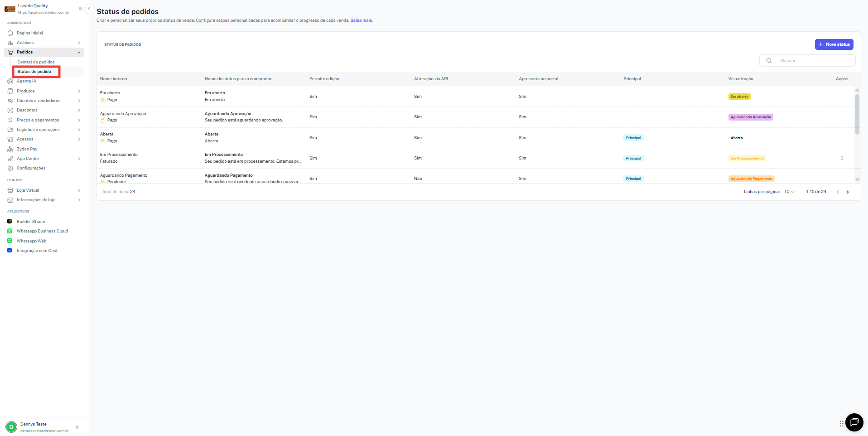This screenshot has height=436, width=868.
Task: Click the yellow Em aberto status badge
Action: (x=739, y=97)
